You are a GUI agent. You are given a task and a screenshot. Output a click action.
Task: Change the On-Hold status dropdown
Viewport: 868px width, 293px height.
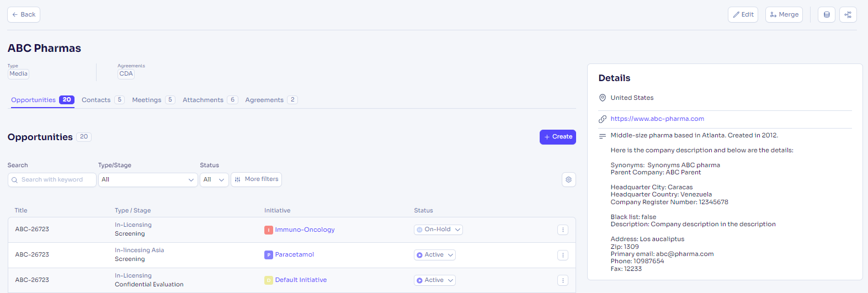point(438,230)
